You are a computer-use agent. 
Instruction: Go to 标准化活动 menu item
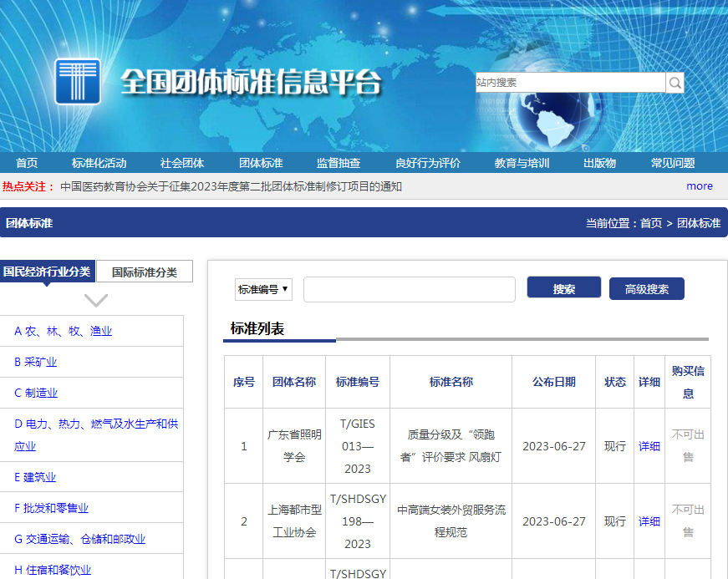(x=99, y=163)
